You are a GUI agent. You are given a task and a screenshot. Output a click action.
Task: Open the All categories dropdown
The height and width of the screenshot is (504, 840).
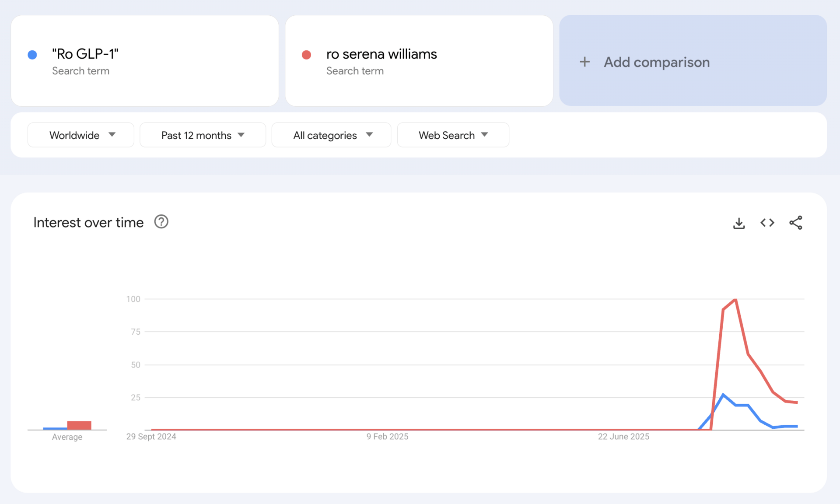pos(331,135)
